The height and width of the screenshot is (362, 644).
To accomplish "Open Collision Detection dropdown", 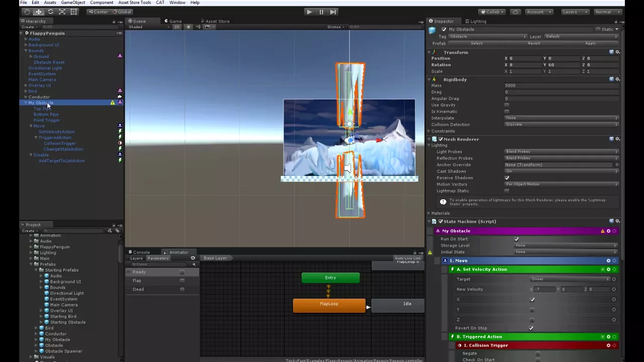I will click(561, 125).
